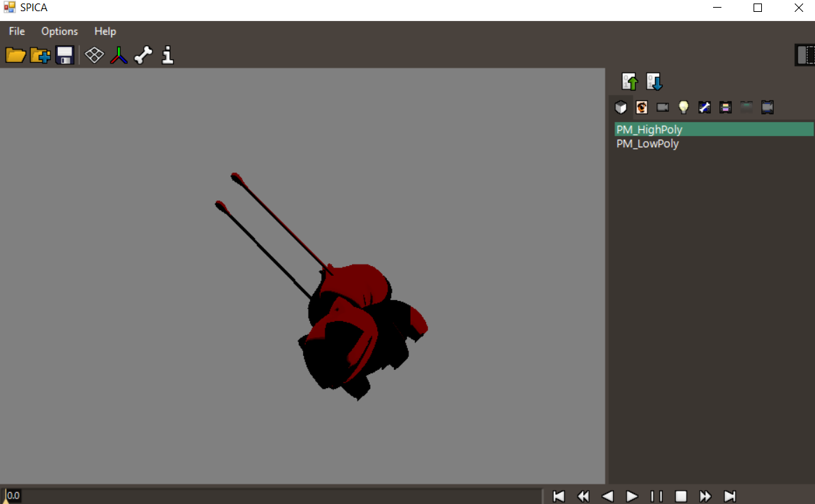Switch to the Cameras tab
The width and height of the screenshot is (815, 504).
(x=663, y=108)
